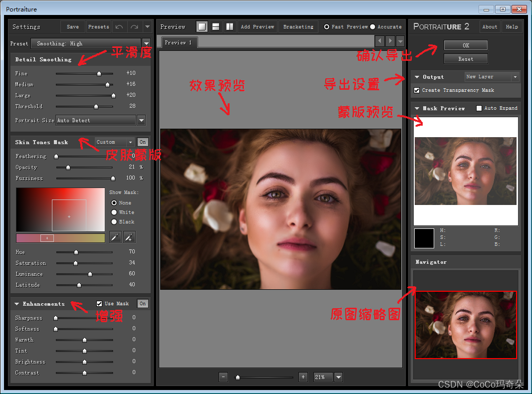Screen dimensions: 532x394
Task: Open Skin Tones Mask Custom dropdown
Action: [x=115, y=142]
